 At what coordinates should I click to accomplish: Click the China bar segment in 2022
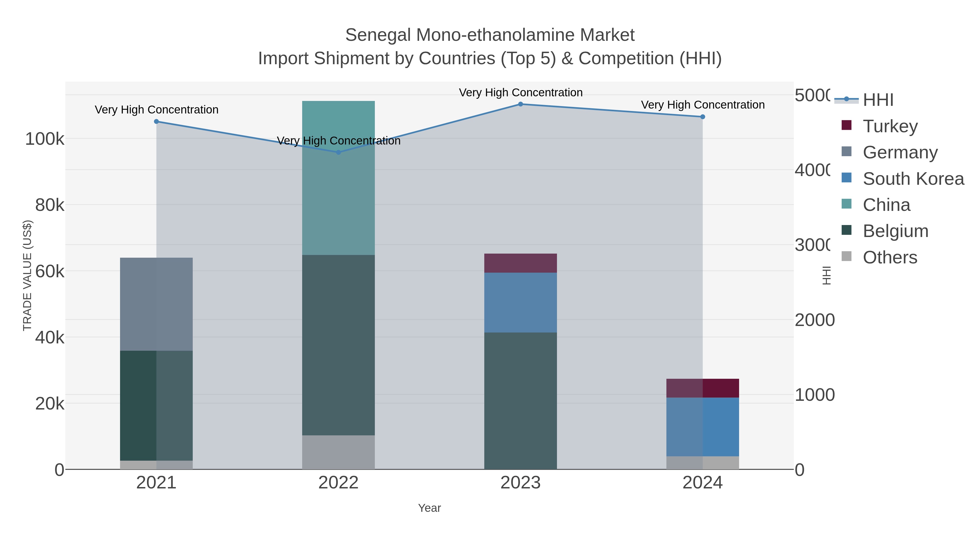coord(338,178)
